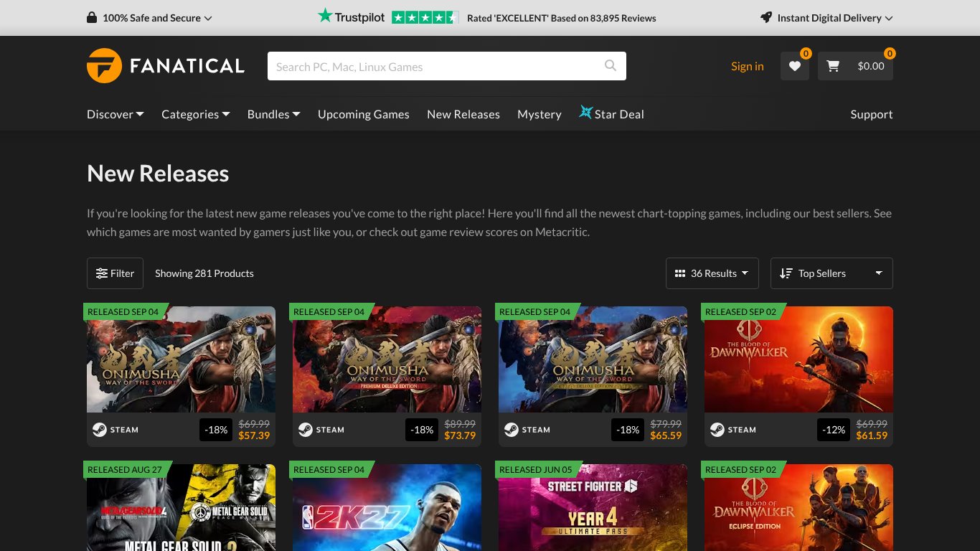
Task: Click the -12% discount badge
Action: click(x=834, y=430)
